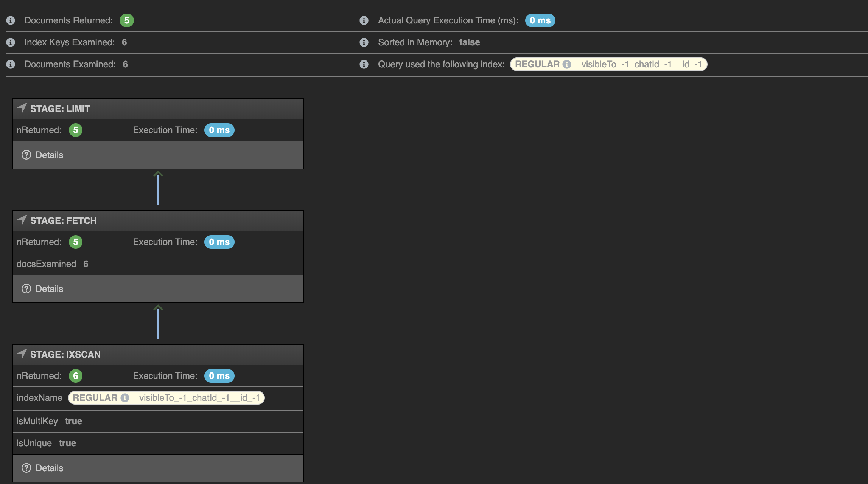The width and height of the screenshot is (868, 484).
Task: Click info icon for Query used the following index
Action: 364,64
